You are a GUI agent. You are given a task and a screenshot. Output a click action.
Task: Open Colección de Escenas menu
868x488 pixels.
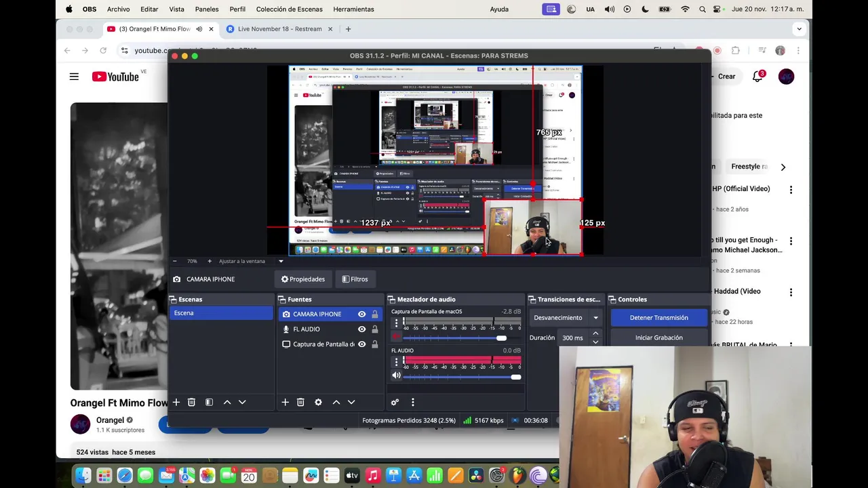click(x=290, y=9)
